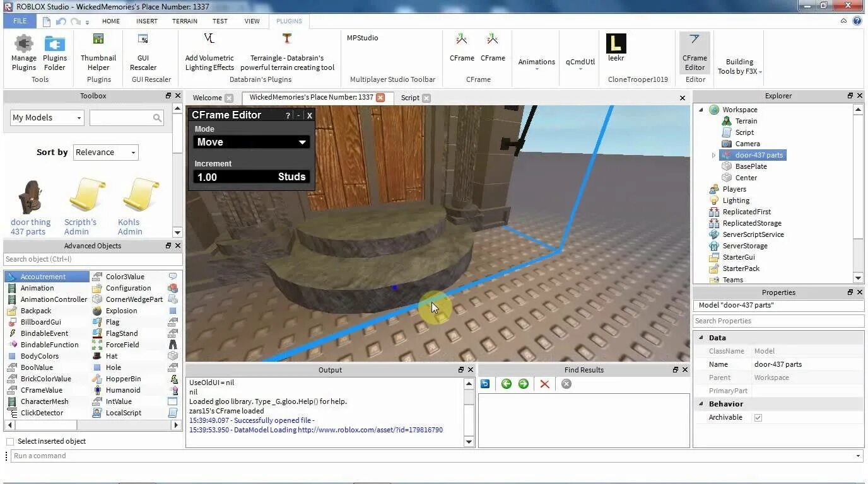Launch the Thumbnail Helper plugin
The width and height of the screenshot is (868, 484).
[98, 53]
